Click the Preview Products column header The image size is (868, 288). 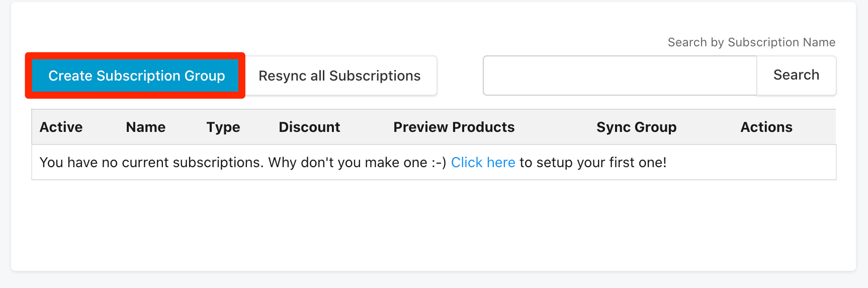coord(454,127)
